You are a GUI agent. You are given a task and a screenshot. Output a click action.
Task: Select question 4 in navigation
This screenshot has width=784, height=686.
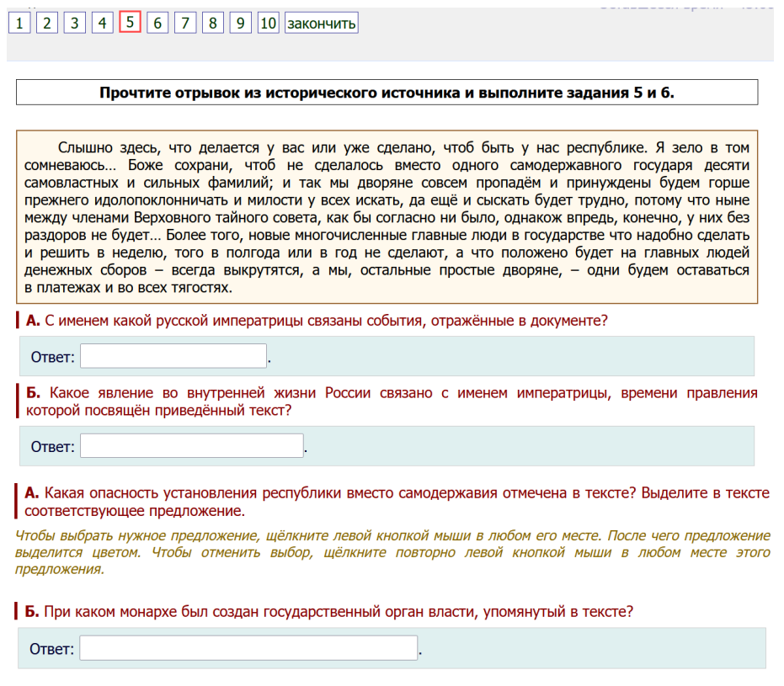103,23
